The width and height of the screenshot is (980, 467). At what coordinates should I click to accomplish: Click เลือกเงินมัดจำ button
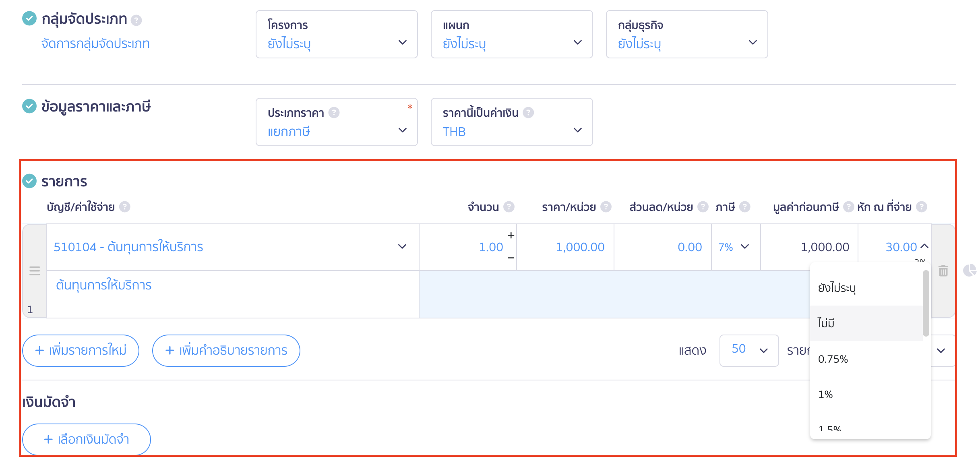click(x=87, y=439)
